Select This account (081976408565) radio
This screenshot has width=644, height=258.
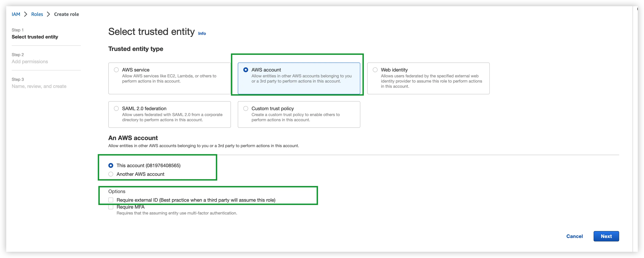[x=111, y=165]
